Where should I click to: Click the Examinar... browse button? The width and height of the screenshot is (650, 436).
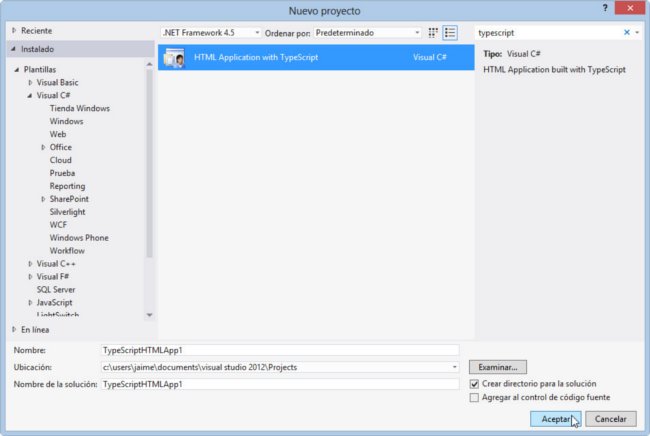[498, 367]
